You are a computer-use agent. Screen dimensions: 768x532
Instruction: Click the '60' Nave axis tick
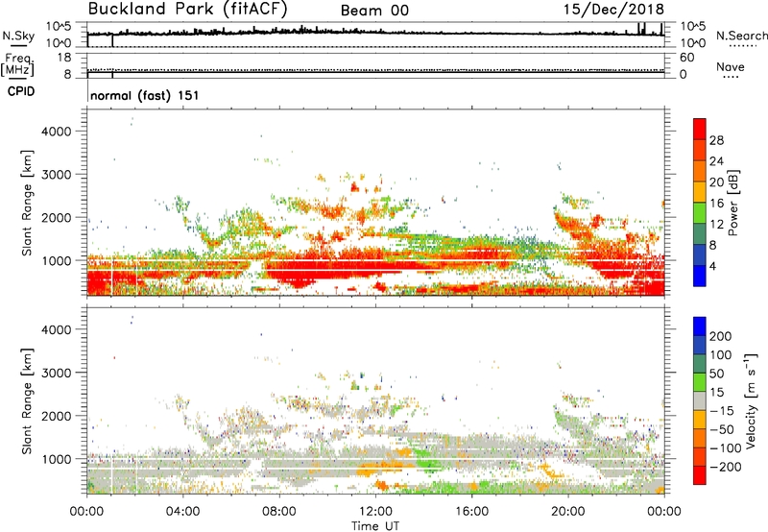click(686, 58)
